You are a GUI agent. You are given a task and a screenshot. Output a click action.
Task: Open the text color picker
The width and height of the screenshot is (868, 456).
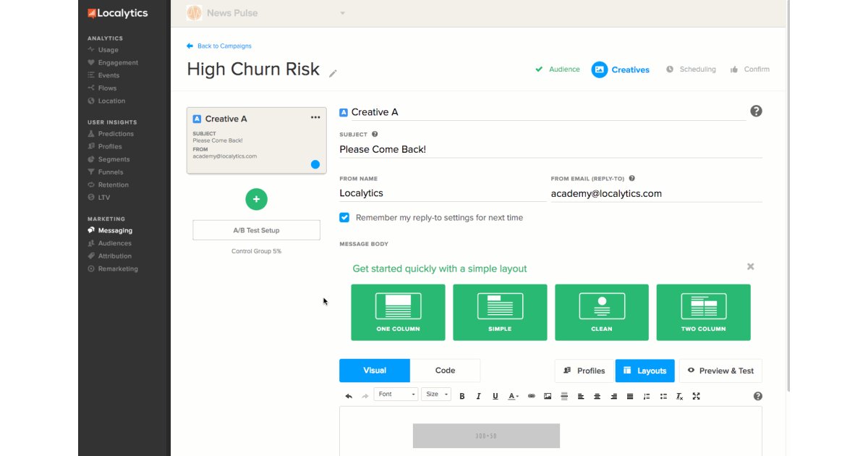513,396
